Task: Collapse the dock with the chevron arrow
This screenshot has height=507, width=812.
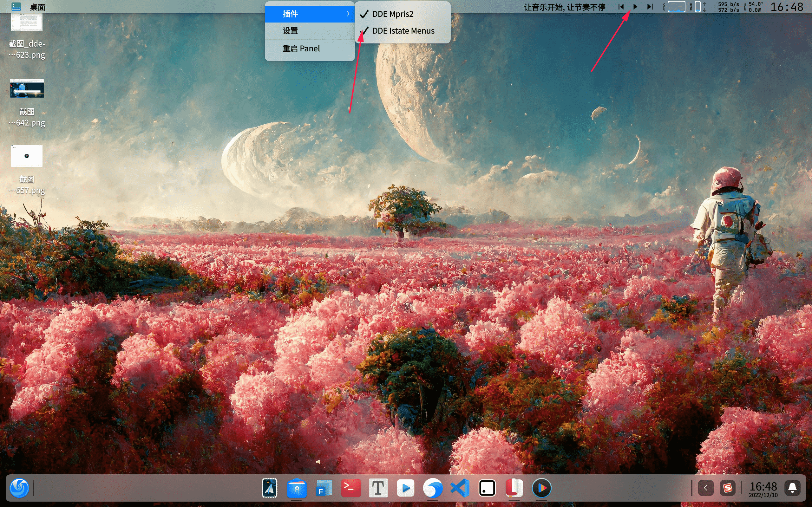Action: (x=706, y=488)
